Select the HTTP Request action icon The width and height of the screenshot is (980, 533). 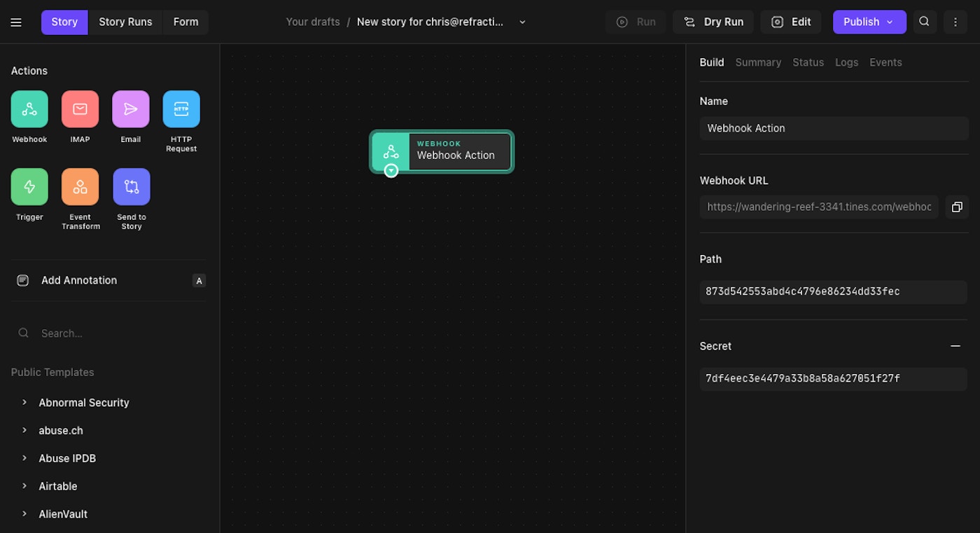[181, 109]
